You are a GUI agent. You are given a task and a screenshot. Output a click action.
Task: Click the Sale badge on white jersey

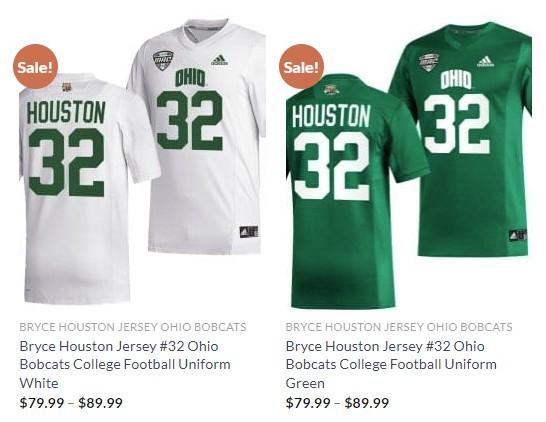coord(35,67)
